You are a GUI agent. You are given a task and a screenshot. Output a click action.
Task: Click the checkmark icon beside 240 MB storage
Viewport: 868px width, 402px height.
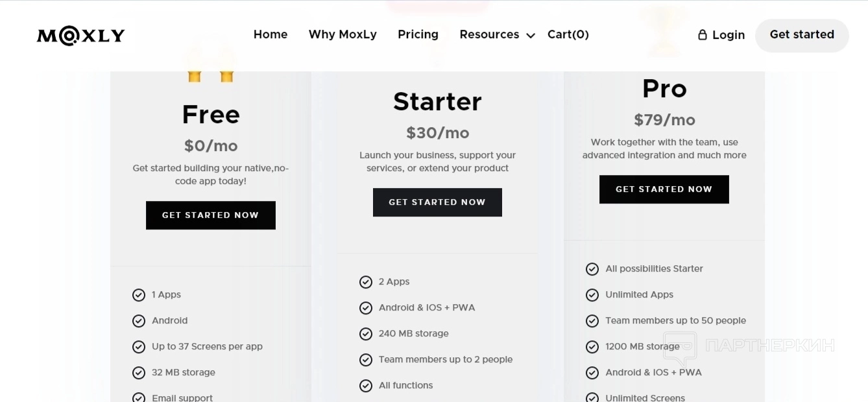366,334
